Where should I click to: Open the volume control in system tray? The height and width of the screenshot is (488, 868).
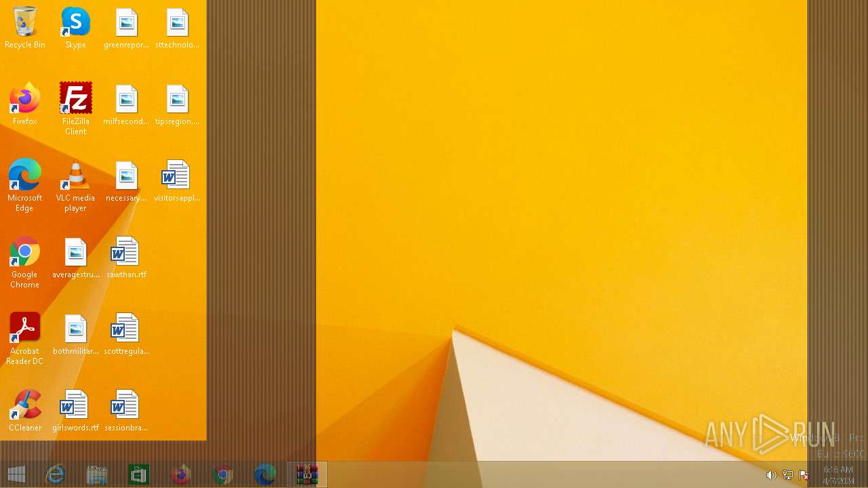[771, 475]
